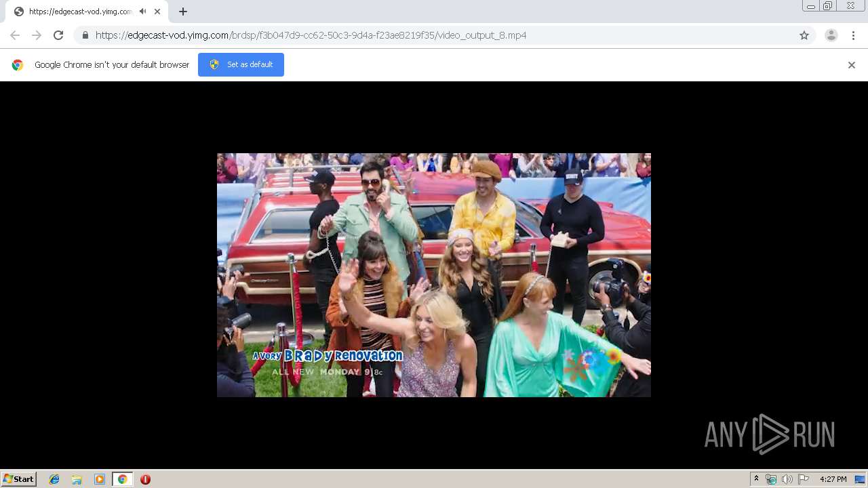Click the address bar URL field
The width and height of the screenshot is (868, 488).
(444, 35)
